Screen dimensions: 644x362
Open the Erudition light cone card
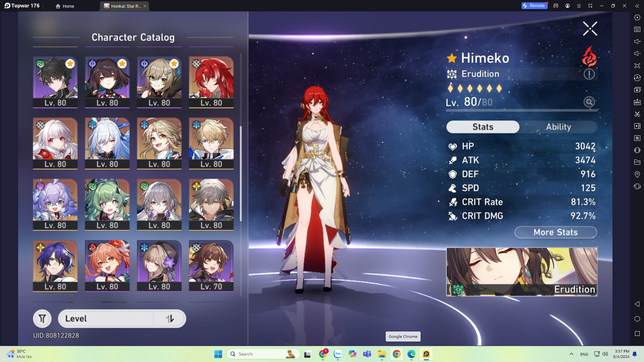point(522,272)
